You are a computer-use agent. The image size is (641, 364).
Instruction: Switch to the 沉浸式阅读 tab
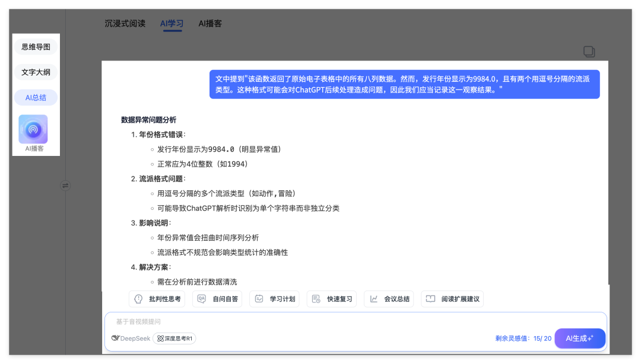pos(125,24)
